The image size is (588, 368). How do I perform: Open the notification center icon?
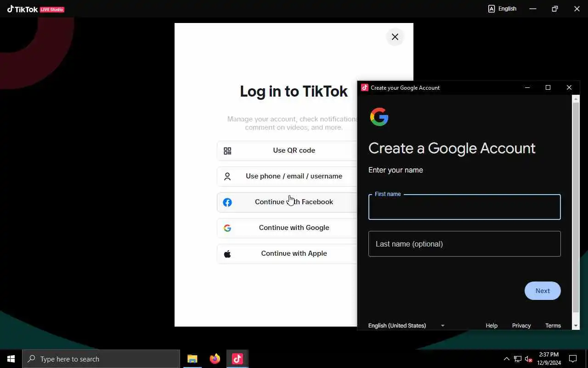click(573, 359)
